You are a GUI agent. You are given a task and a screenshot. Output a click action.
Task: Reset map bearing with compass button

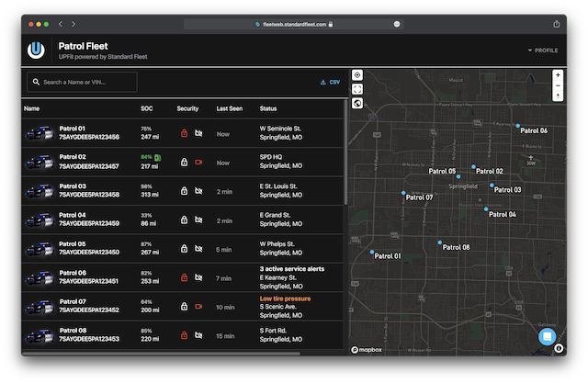click(558, 96)
